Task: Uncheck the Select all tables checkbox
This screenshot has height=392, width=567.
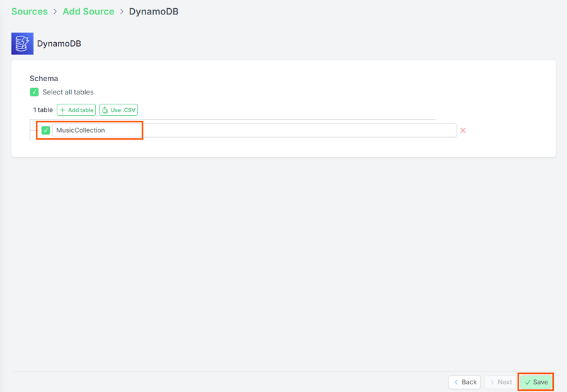Action: click(x=35, y=92)
